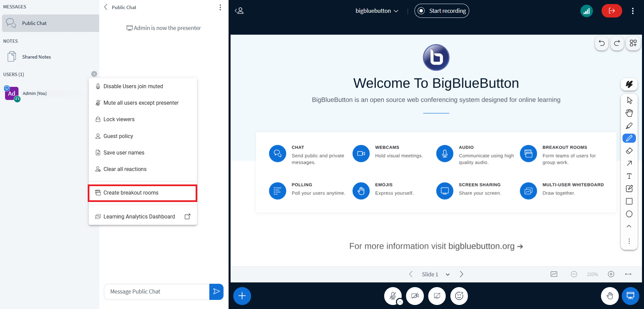Viewport: 644px width, 309px height.
Task: Select Clear all reactions
Action: (143, 169)
